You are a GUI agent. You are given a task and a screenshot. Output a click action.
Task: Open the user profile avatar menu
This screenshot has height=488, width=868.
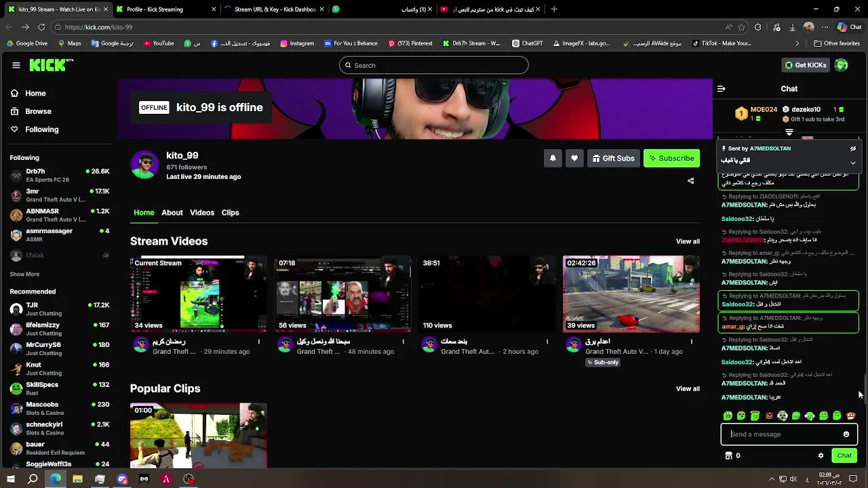[842, 65]
